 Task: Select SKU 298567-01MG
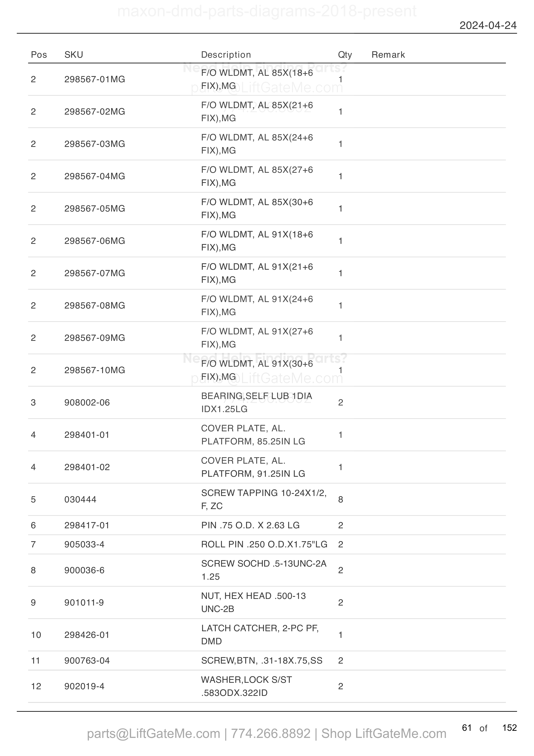95,79
